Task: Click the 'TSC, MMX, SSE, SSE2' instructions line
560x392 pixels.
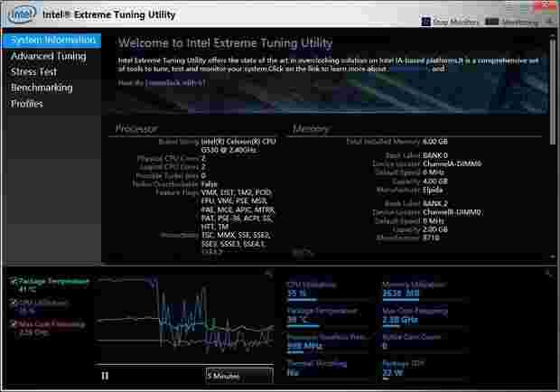Action: tap(236, 235)
